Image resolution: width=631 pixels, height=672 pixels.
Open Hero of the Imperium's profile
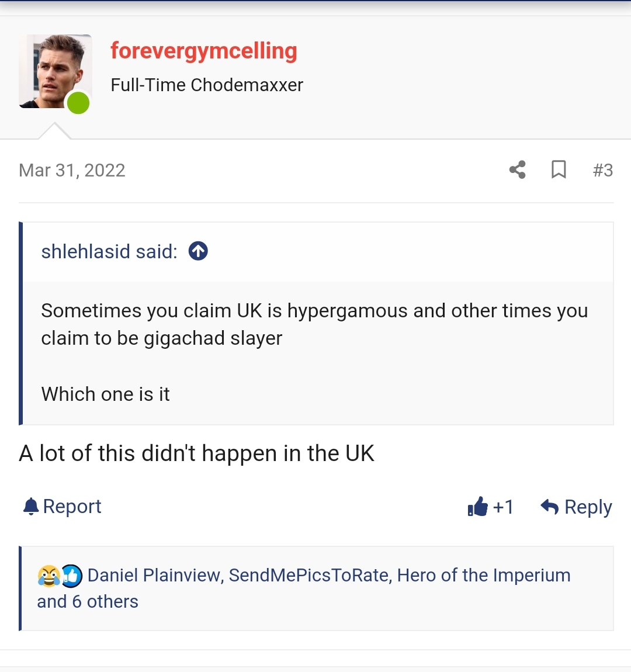(484, 575)
